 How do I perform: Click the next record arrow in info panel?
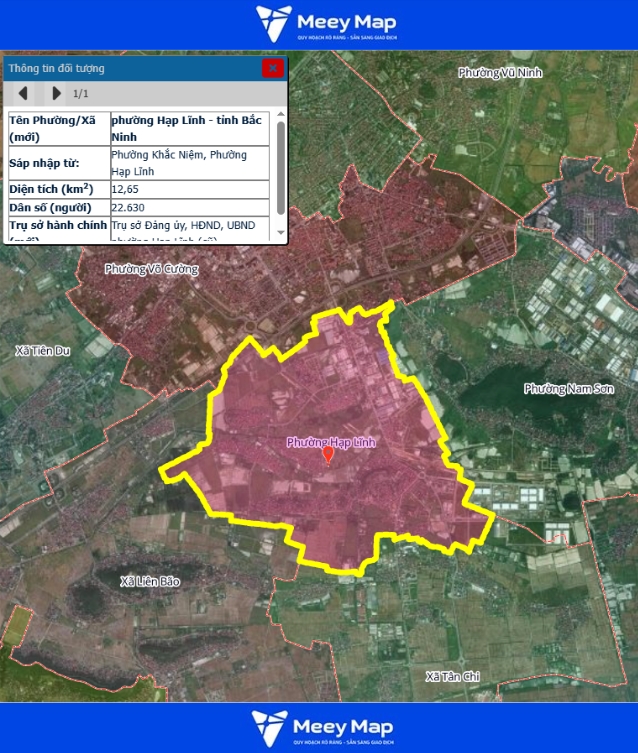pyautogui.click(x=56, y=94)
